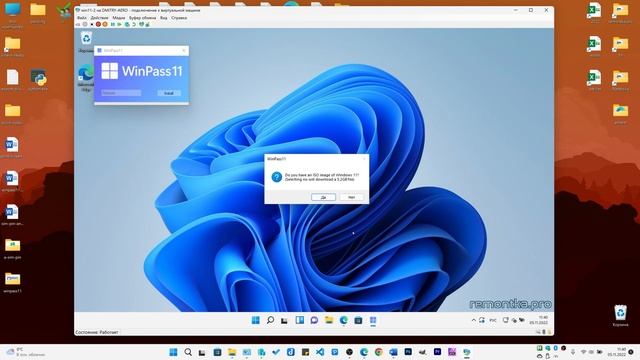640x360 pixels.
Task: Open the channel dropdown in WinPass11 window
Action: click(x=121, y=93)
